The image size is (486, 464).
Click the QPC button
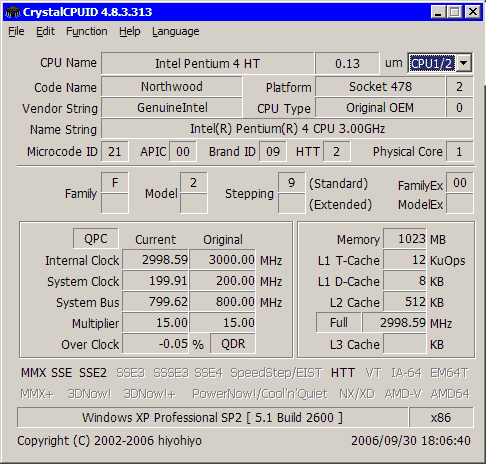(x=96, y=239)
